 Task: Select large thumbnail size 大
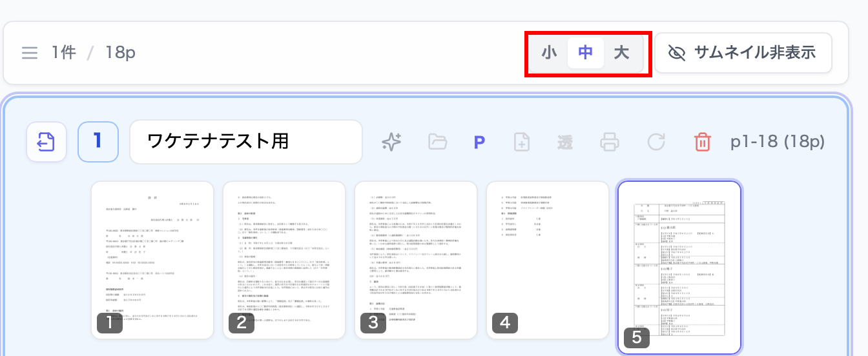click(x=621, y=53)
